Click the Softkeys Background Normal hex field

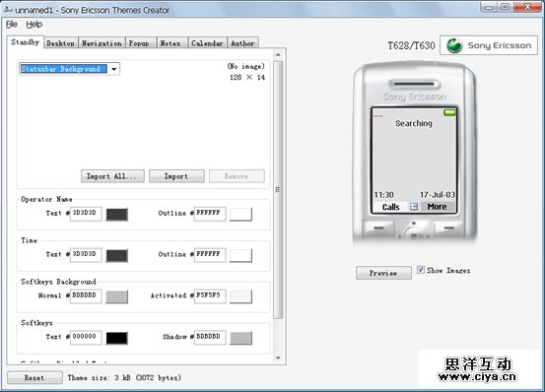pos(86,295)
